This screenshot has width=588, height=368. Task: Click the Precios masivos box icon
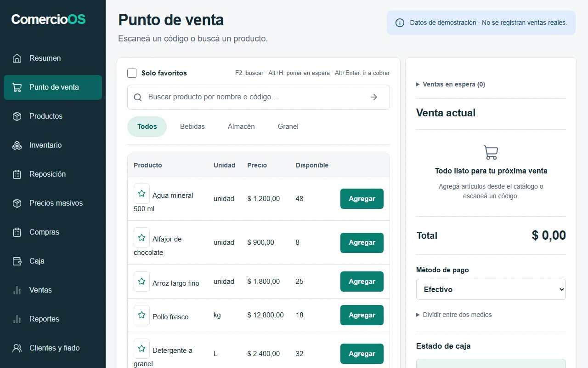click(17, 203)
